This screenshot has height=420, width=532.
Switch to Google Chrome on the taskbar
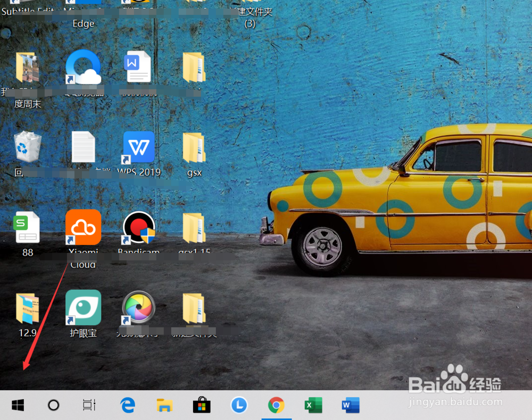coord(276,405)
